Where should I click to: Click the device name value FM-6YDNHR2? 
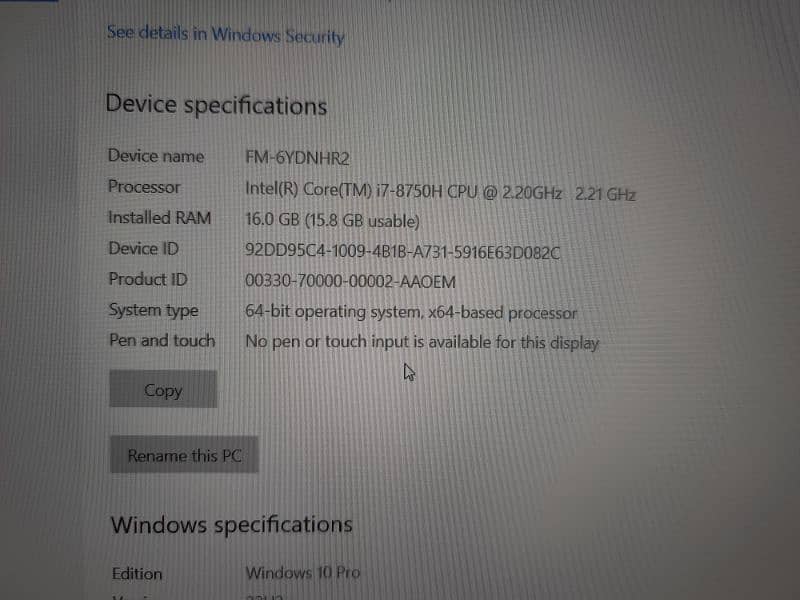click(297, 158)
